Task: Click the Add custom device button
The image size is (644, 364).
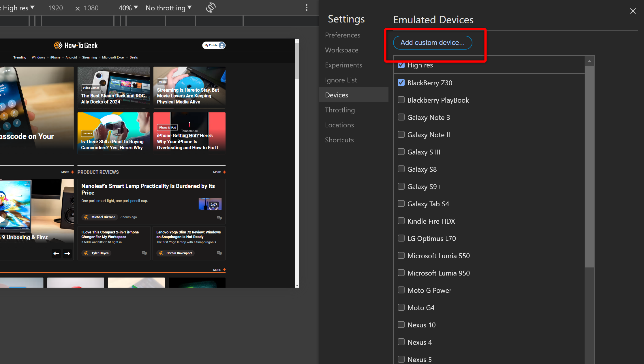Action: (x=432, y=43)
